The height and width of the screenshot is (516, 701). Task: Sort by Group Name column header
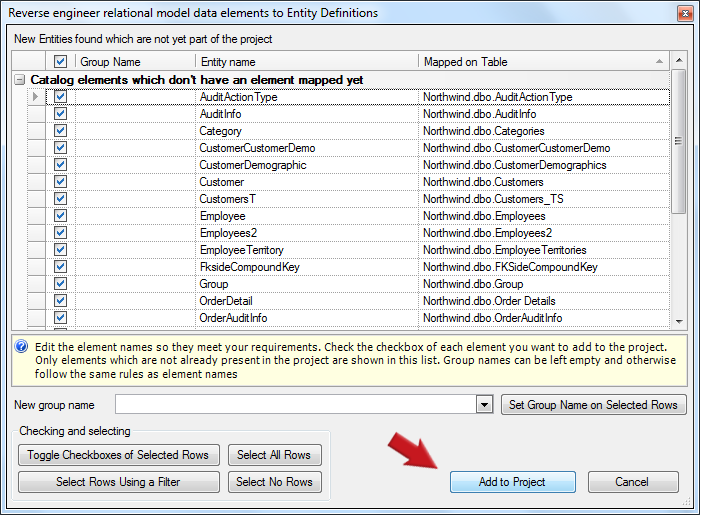(135, 61)
